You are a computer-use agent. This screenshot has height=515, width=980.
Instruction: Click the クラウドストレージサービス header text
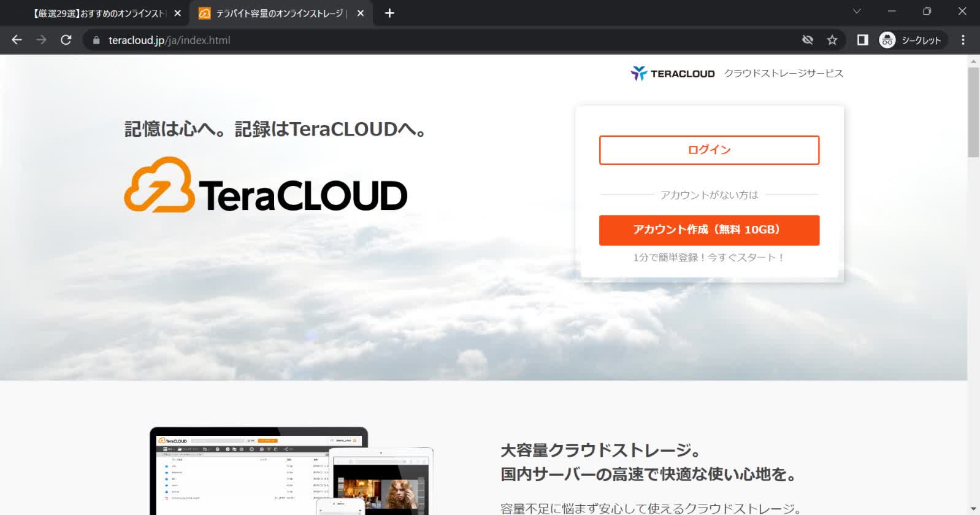click(784, 73)
